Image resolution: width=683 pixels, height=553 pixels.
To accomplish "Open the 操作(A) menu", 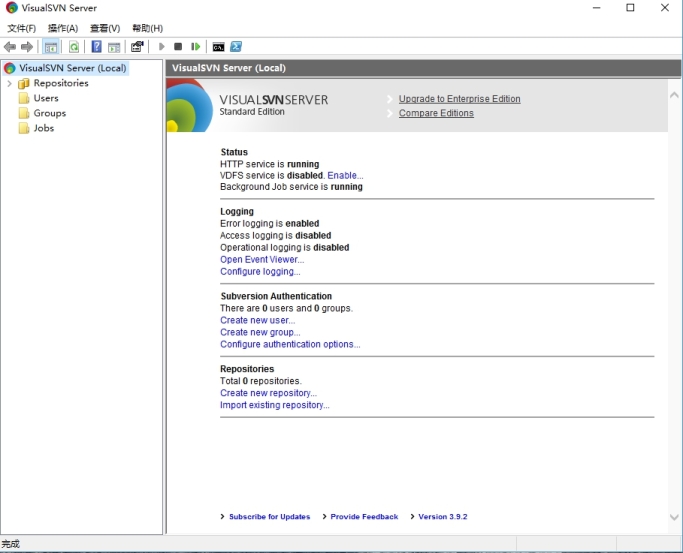I will coord(63,28).
